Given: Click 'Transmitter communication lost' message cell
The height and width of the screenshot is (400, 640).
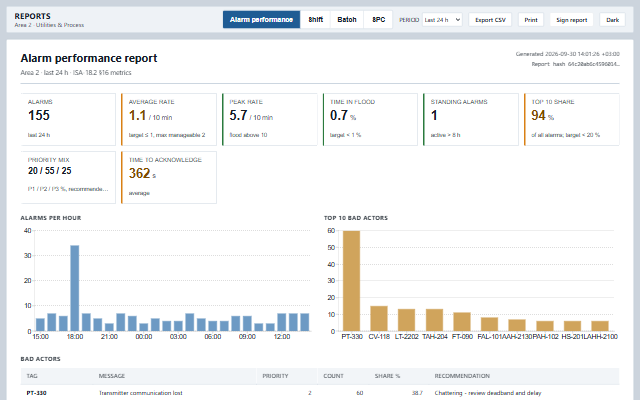Looking at the screenshot, I should pos(140,393).
